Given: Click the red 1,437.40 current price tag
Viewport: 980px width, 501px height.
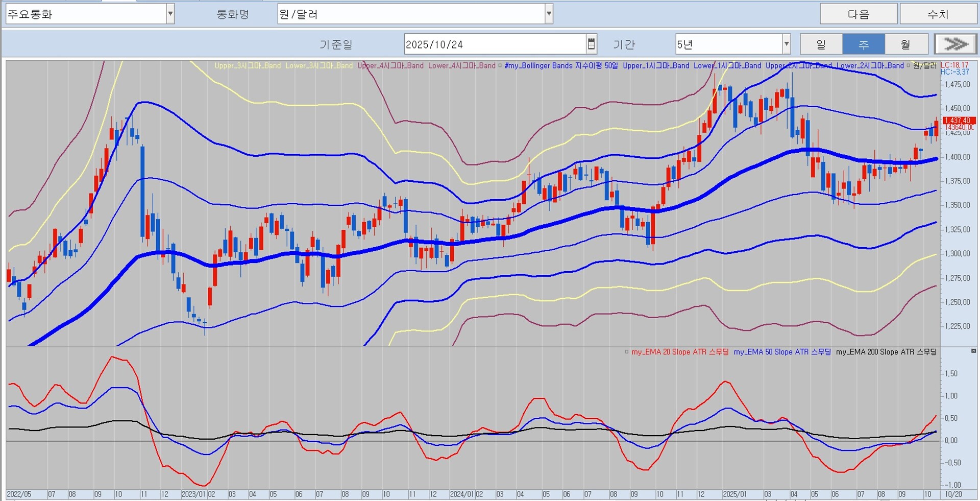Looking at the screenshot, I should click(x=960, y=121).
